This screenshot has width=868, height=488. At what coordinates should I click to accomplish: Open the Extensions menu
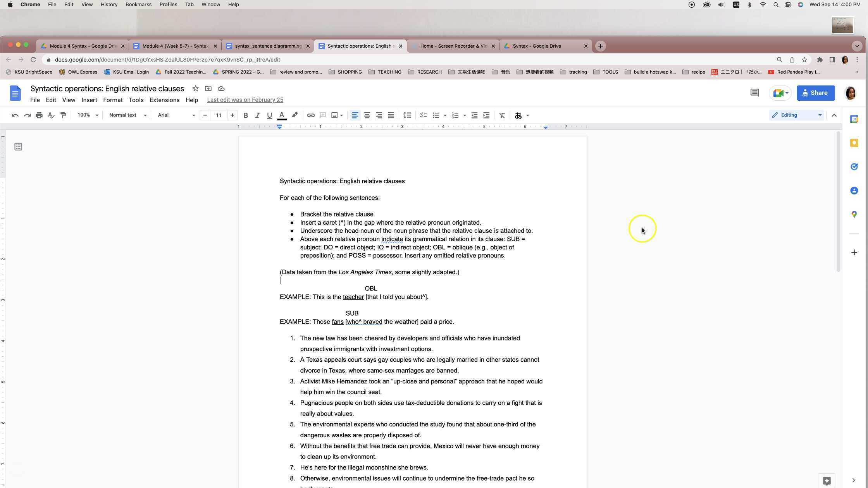click(x=164, y=100)
